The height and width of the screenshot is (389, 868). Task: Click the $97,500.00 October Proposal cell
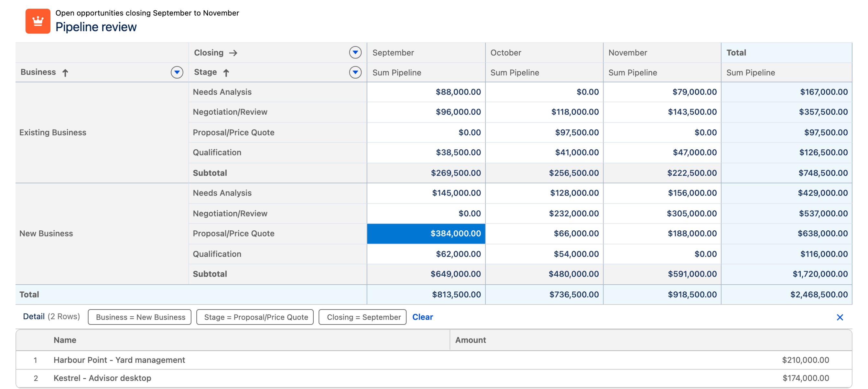(x=544, y=132)
